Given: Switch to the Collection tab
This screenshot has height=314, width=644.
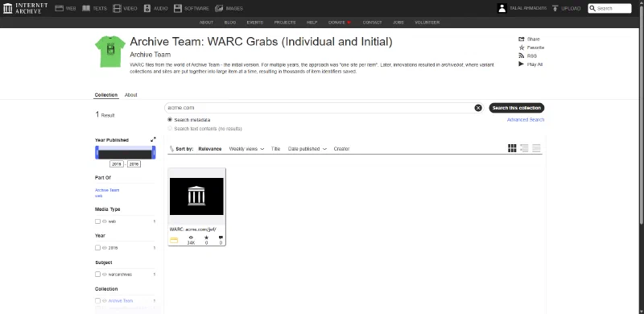Looking at the screenshot, I should click(106, 95).
